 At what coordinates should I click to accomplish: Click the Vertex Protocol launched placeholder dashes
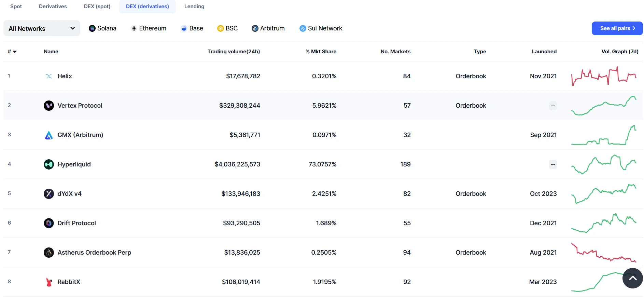tap(553, 106)
